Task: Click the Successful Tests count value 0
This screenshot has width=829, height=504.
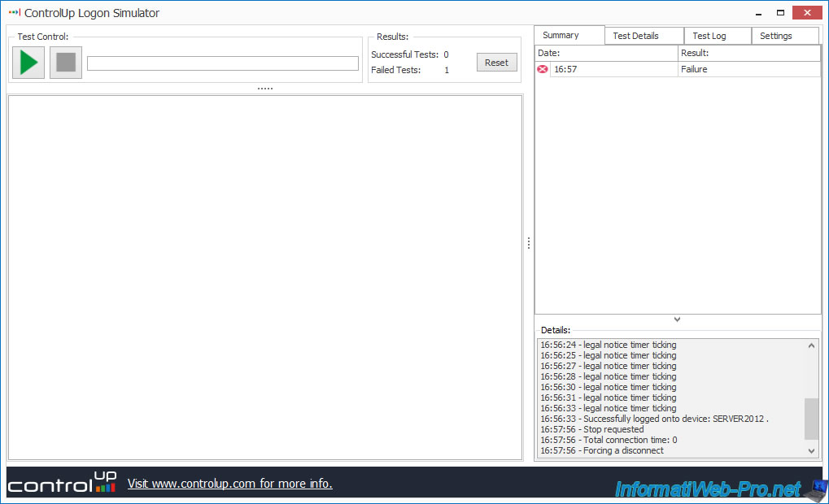Action: tap(446, 54)
